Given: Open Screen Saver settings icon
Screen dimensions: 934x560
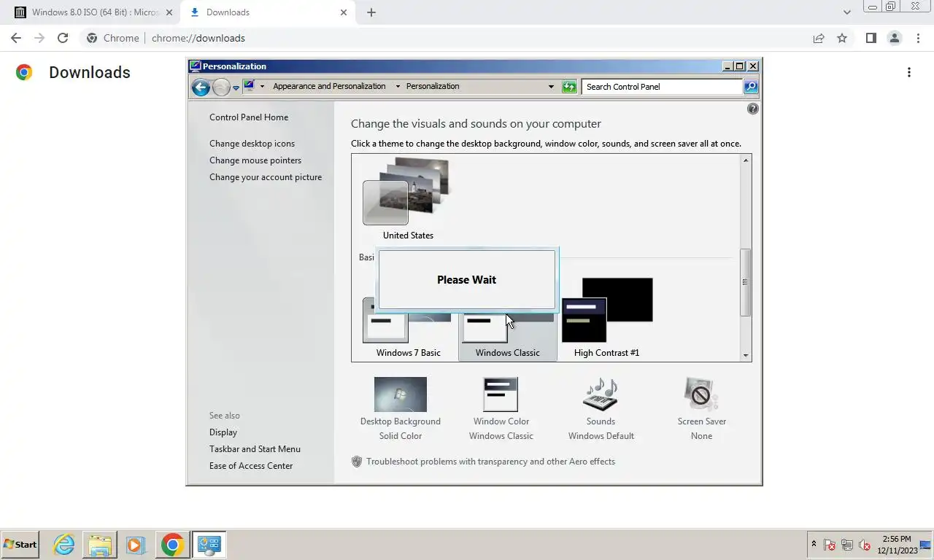Looking at the screenshot, I should point(701,394).
